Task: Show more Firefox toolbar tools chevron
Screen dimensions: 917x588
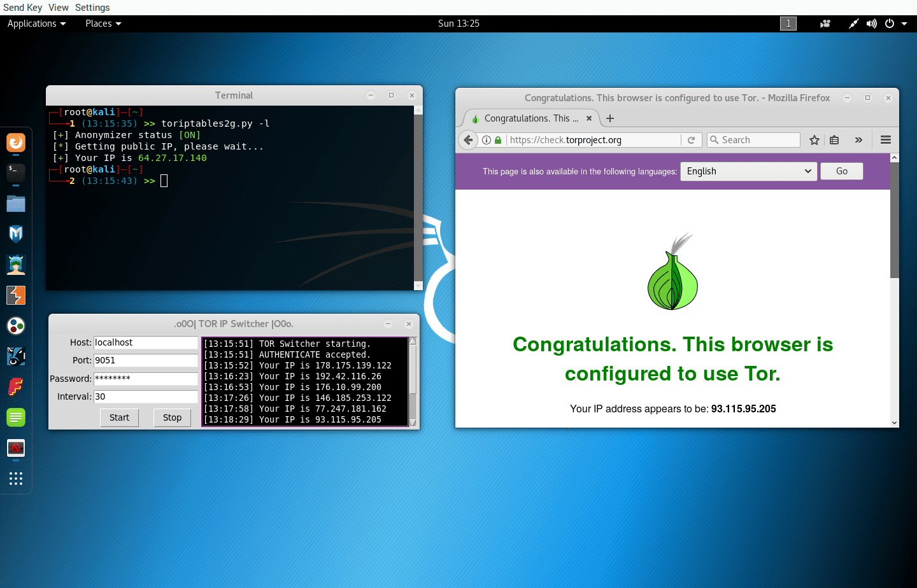Action: pos(858,140)
